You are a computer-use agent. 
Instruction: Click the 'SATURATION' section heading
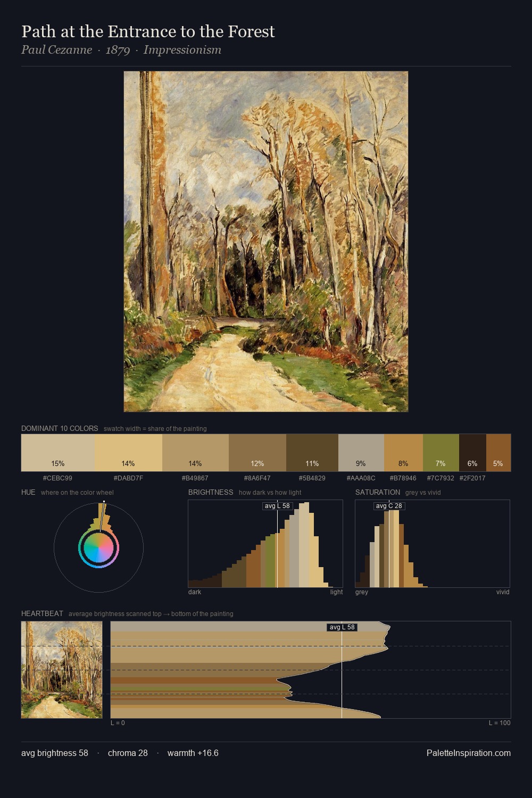pyautogui.click(x=378, y=492)
